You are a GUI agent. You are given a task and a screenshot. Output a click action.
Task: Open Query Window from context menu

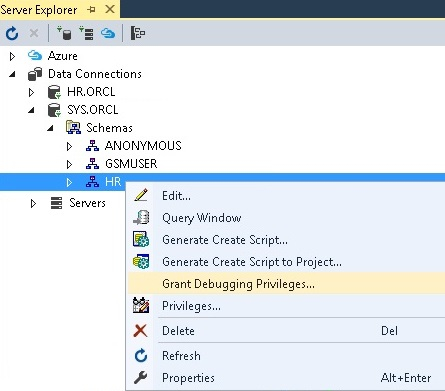[x=286, y=218]
